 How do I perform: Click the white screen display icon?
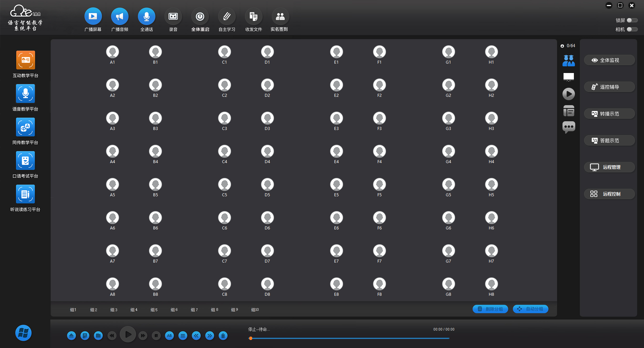click(569, 77)
